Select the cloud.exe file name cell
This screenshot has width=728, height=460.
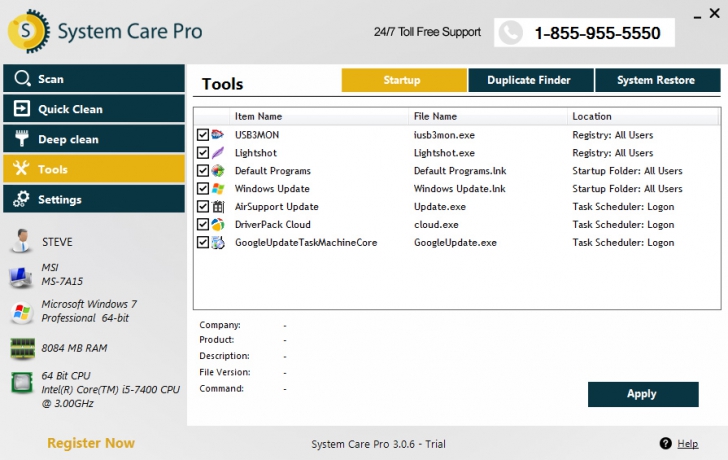point(436,225)
